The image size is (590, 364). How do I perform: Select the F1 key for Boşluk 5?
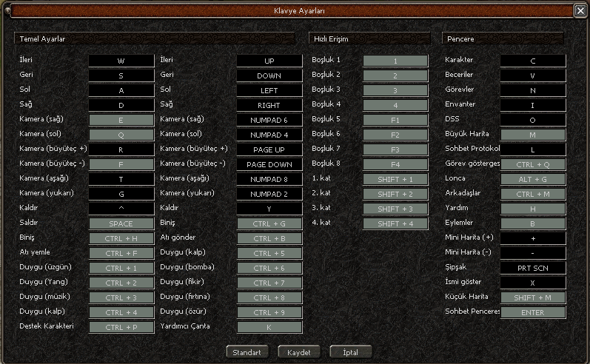pos(395,120)
